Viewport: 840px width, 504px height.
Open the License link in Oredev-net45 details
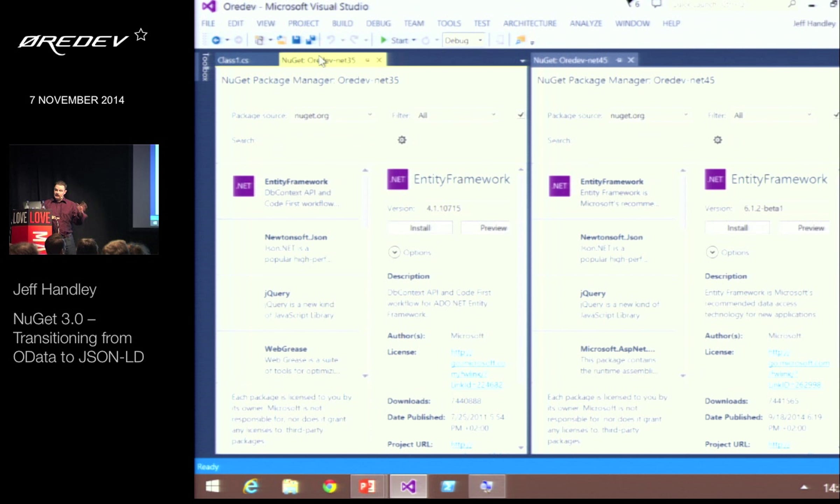click(x=799, y=369)
